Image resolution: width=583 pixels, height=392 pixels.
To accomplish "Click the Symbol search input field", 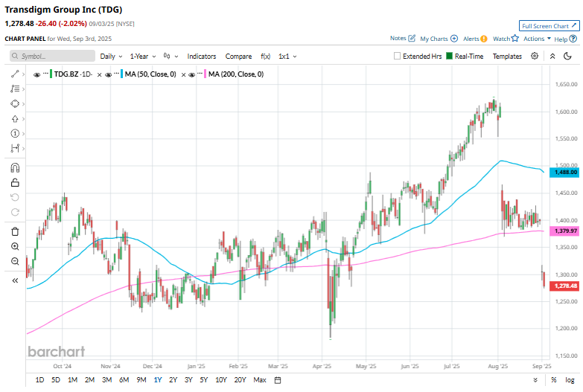I will (x=52, y=56).
